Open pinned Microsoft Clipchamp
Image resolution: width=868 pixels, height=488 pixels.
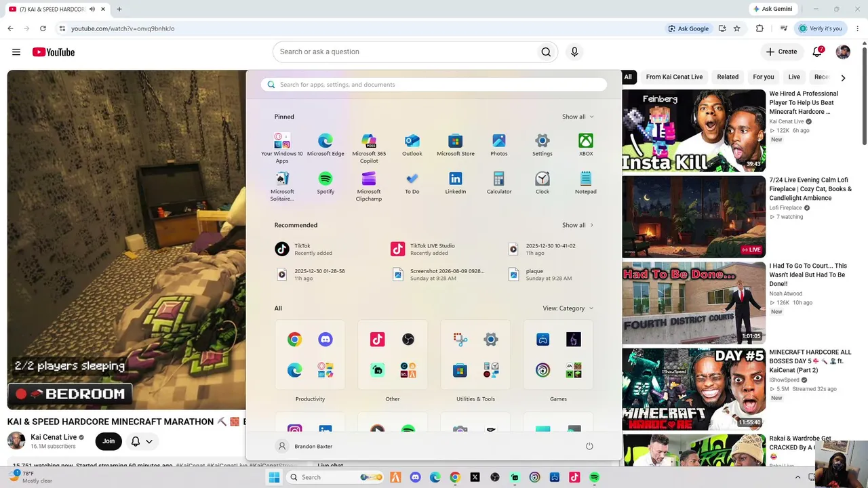coord(369,186)
